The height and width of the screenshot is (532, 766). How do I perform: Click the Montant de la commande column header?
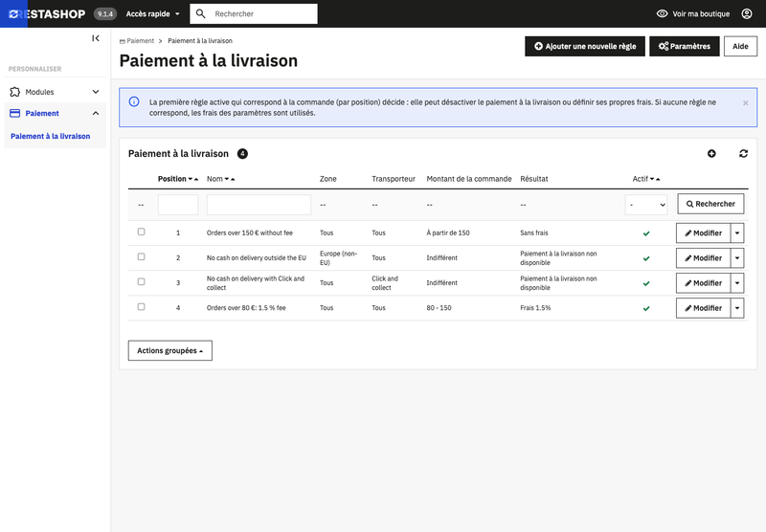coord(469,179)
